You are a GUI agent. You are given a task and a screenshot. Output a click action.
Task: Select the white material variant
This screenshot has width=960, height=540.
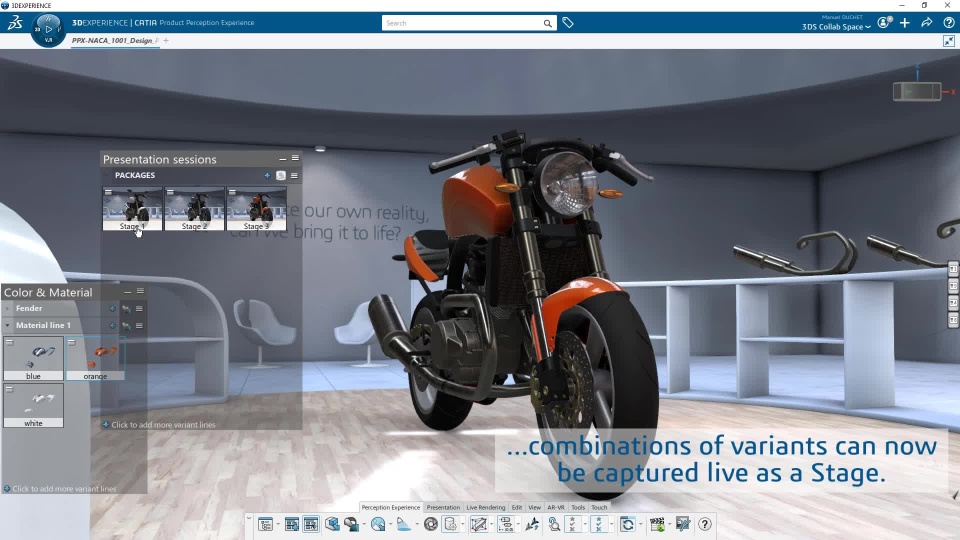(x=34, y=405)
